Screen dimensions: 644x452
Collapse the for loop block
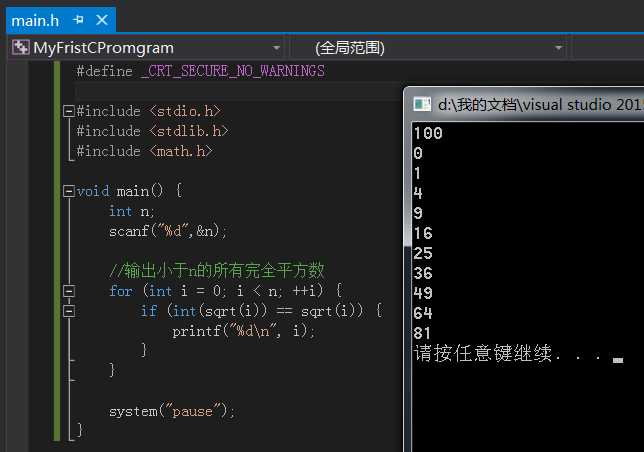(69, 291)
